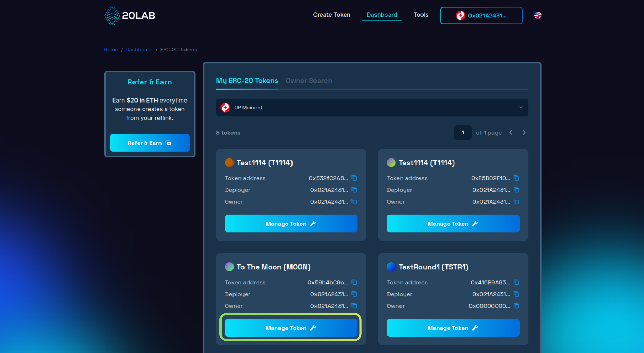Click OP Mainnet network logo in selector
This screenshot has width=644, height=353.
[225, 108]
